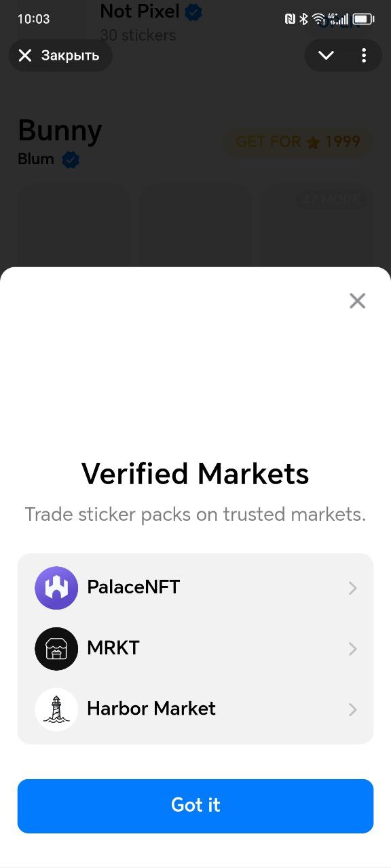Tap the MRKT black storefront icon

[56, 649]
